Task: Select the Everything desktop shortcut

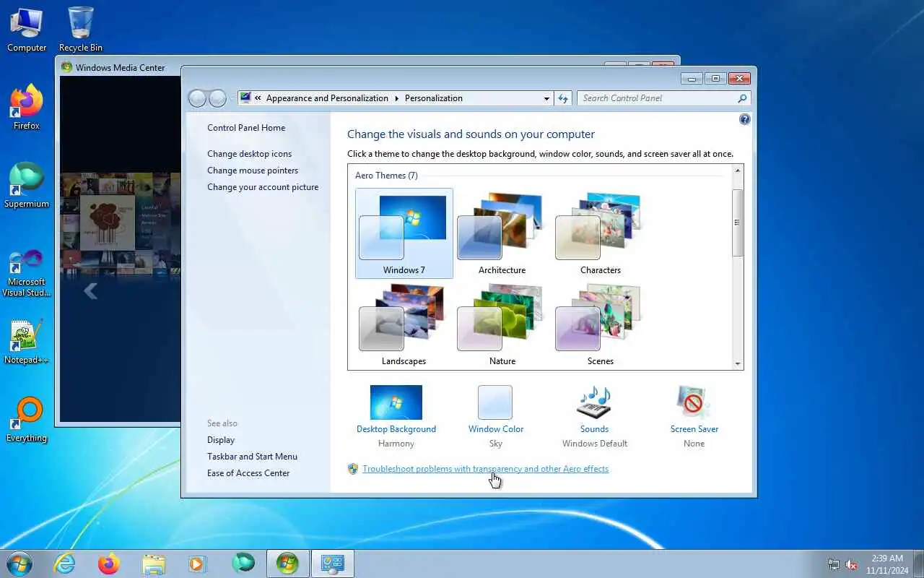Action: pos(27,420)
